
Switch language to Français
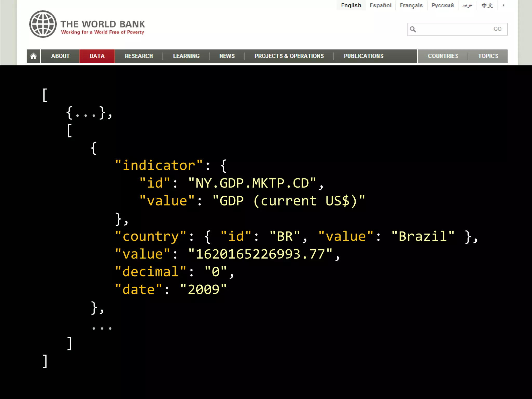coord(411,5)
